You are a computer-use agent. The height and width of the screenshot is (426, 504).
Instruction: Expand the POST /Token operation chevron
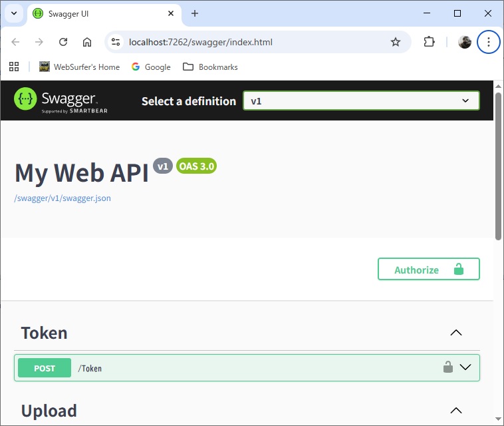click(465, 367)
